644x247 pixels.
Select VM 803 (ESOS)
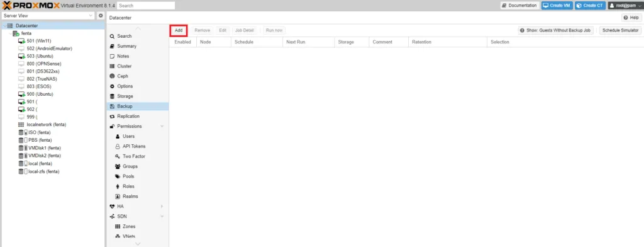point(38,86)
